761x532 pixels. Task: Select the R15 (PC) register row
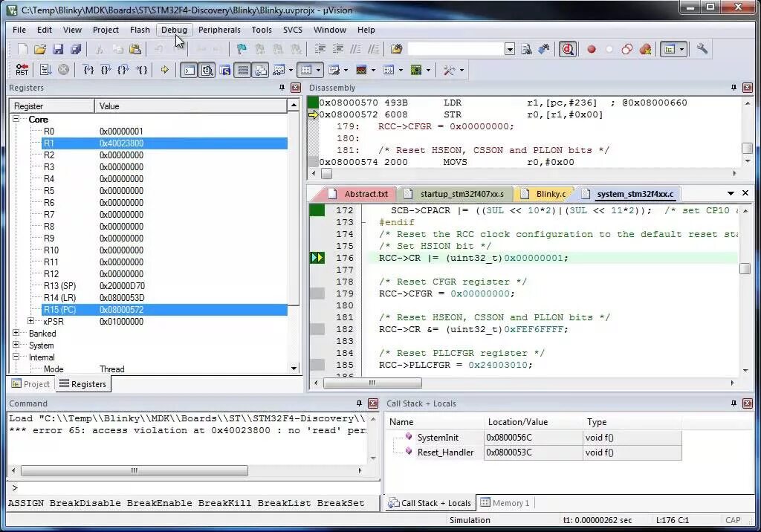[164, 310]
